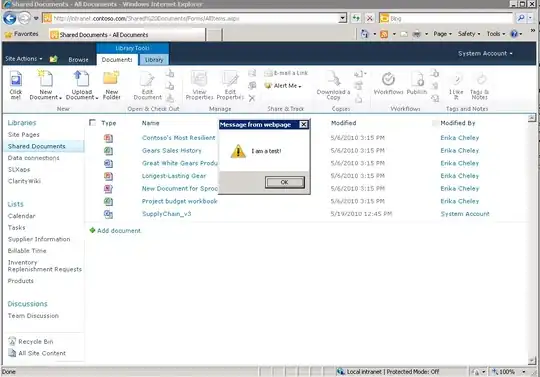
Task: Open Tags & Notes icon
Action: (479, 85)
